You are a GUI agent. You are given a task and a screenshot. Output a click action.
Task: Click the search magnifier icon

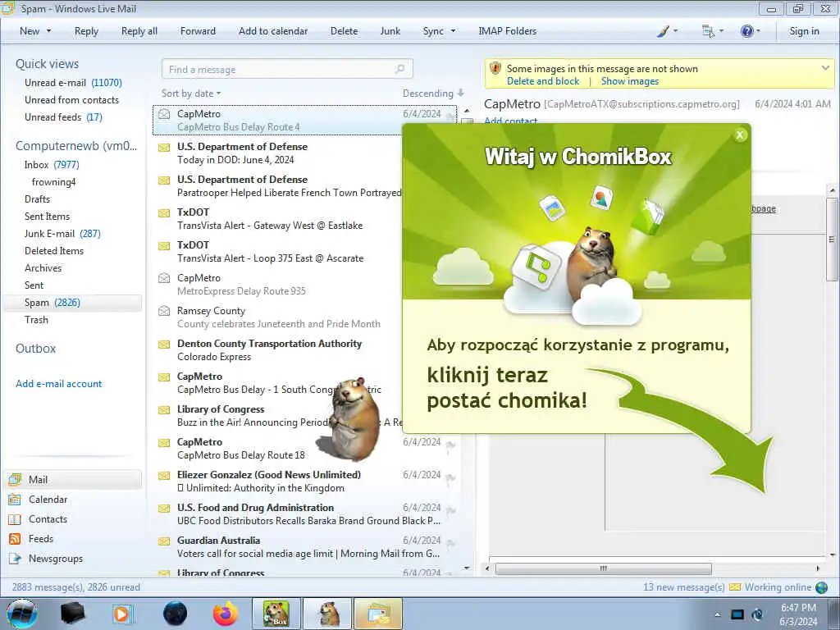pos(399,69)
